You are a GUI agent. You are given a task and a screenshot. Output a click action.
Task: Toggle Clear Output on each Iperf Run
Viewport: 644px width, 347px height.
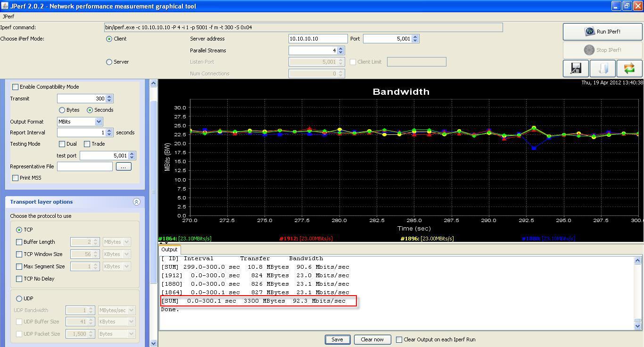coord(399,339)
